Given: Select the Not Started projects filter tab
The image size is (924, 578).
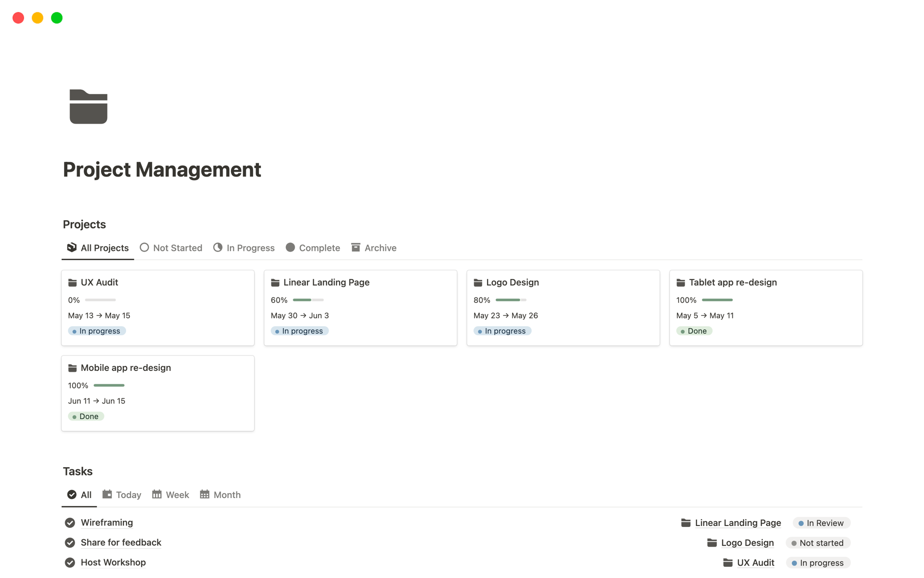Looking at the screenshot, I should [171, 248].
